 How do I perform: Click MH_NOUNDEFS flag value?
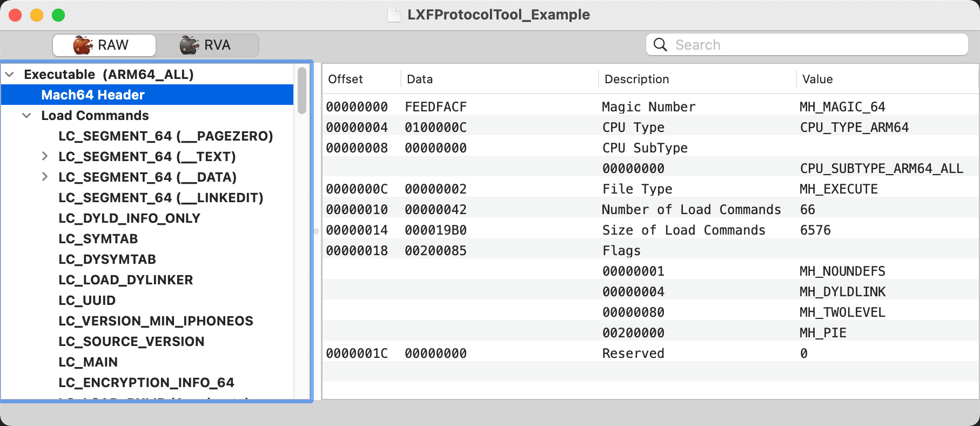click(x=842, y=271)
